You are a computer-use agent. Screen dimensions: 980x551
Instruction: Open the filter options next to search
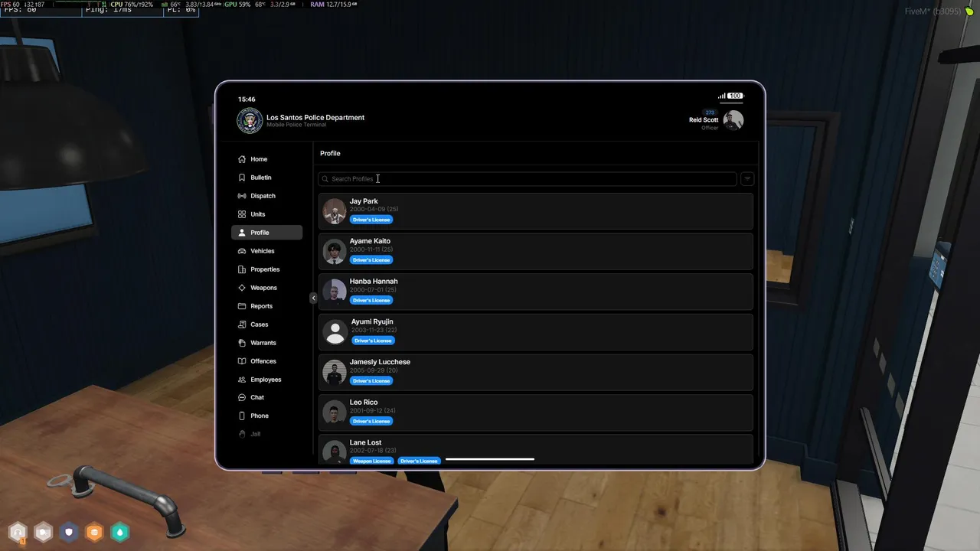(747, 179)
